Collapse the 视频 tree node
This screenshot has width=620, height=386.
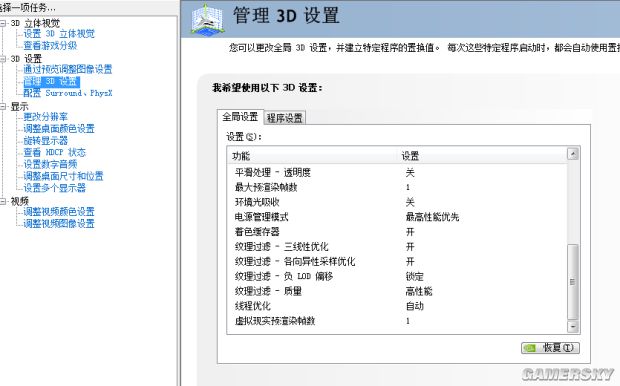(x=3, y=201)
